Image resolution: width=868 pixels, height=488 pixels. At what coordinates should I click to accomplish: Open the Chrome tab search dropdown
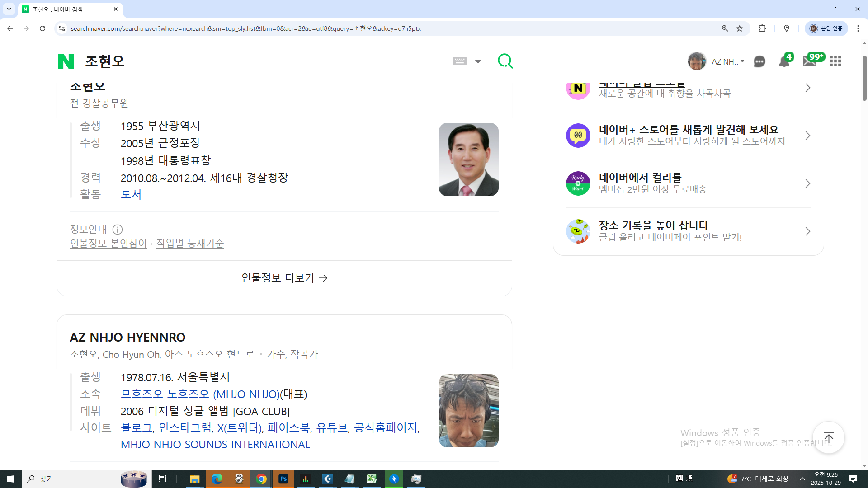click(9, 9)
